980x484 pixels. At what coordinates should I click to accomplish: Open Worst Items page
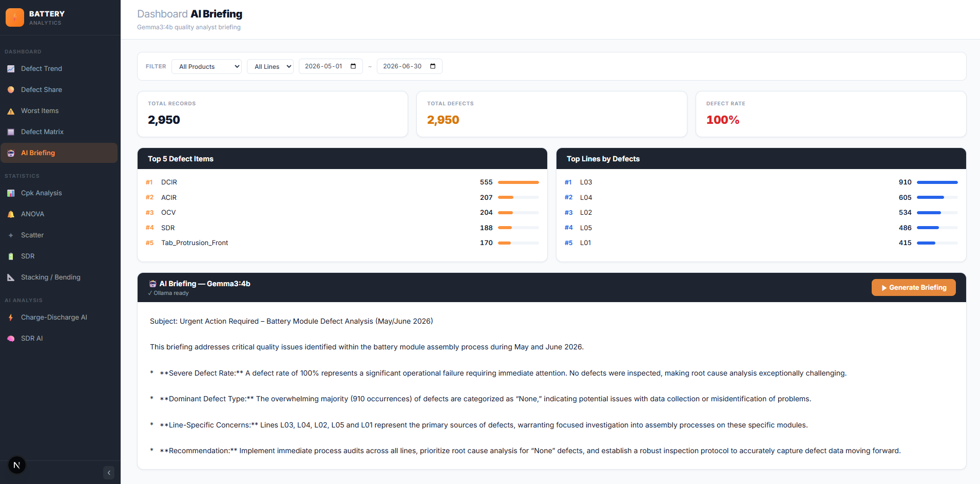(x=59, y=111)
